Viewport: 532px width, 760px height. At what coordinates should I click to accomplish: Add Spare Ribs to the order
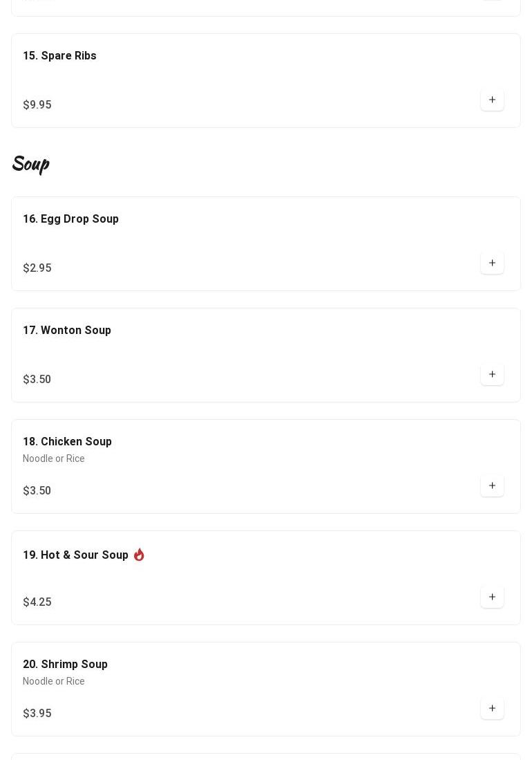492,100
